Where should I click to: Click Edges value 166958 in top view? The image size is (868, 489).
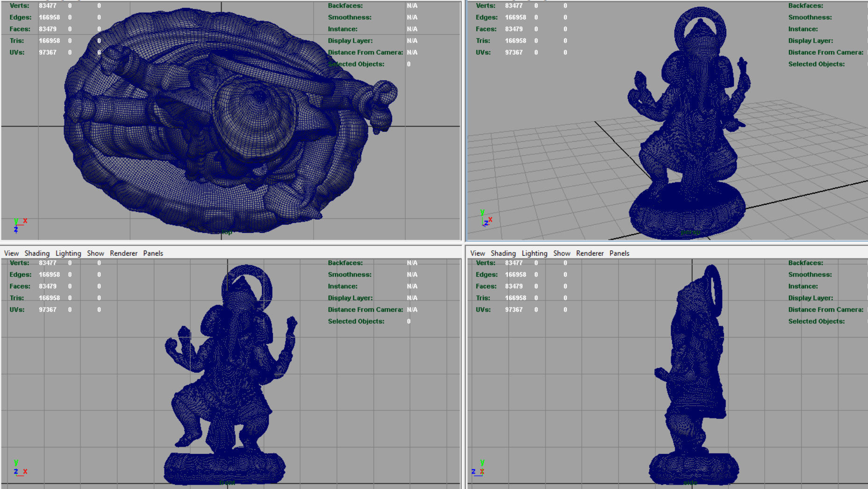pyautogui.click(x=50, y=17)
